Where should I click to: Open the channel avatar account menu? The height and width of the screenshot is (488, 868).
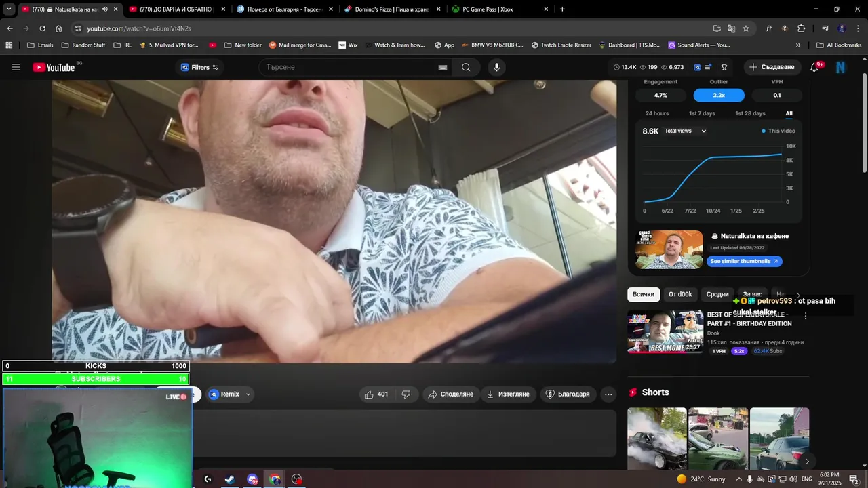tap(841, 67)
